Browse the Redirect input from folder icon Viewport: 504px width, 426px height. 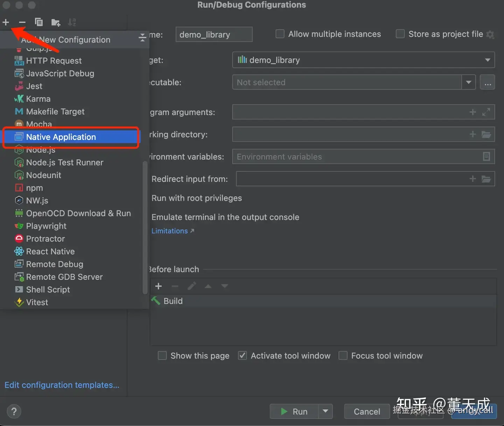pos(486,179)
